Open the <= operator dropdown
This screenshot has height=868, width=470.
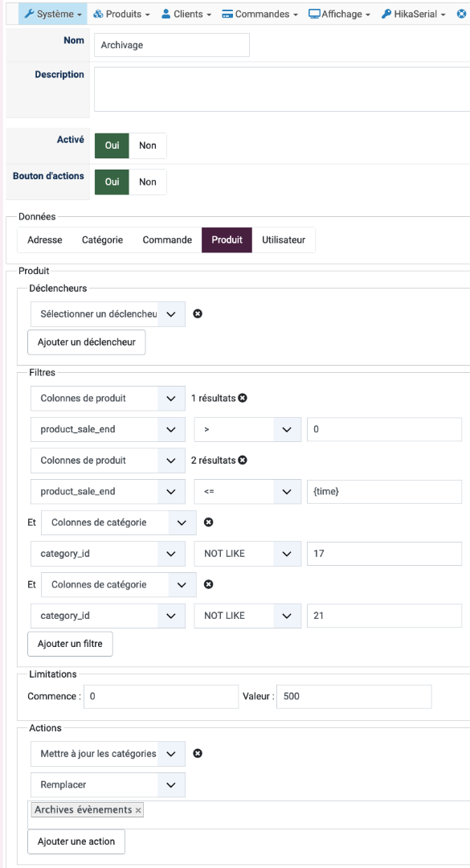coord(247,492)
